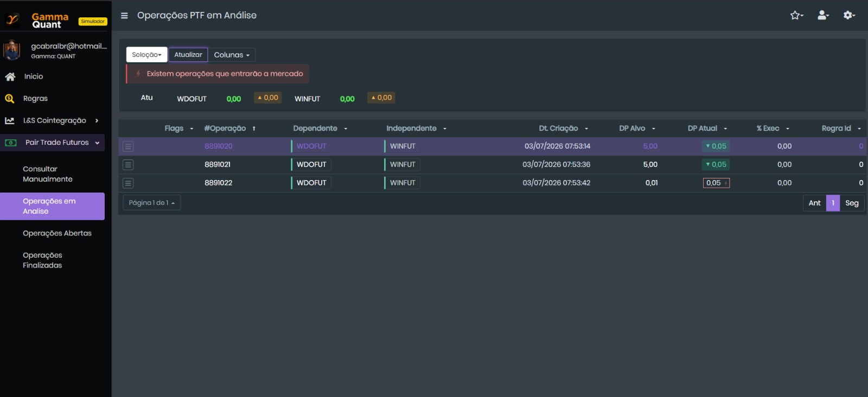Click operation number 8891022
Viewport: 868px width, 397px height.
[219, 183]
